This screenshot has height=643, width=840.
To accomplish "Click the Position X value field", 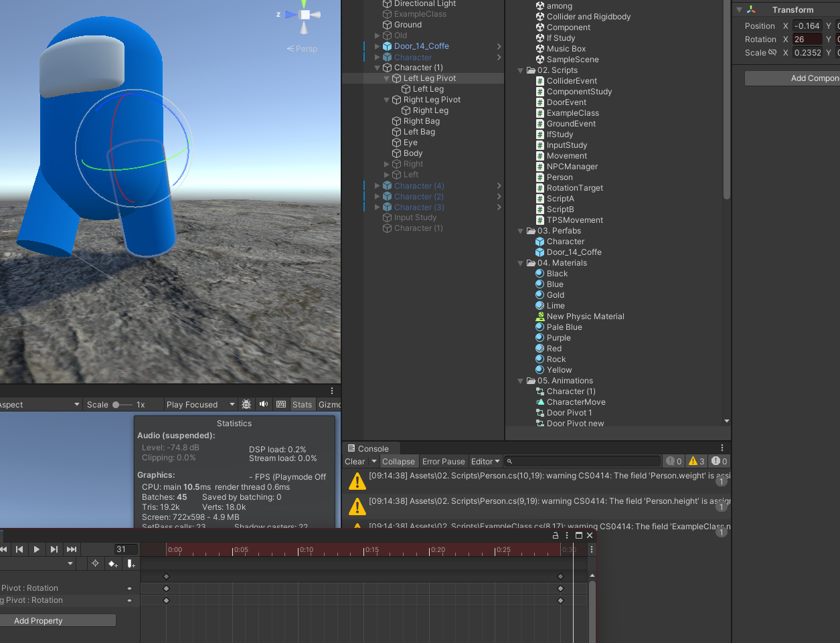I will (x=807, y=26).
